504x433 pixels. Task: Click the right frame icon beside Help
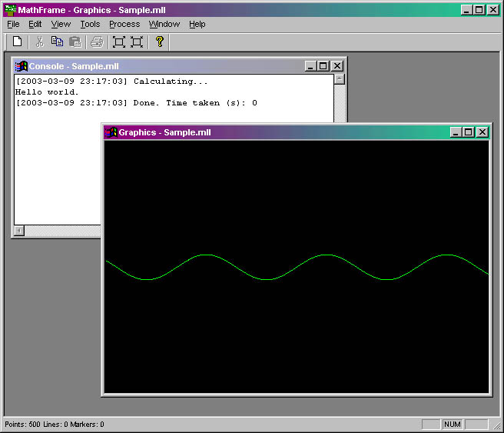pos(137,42)
